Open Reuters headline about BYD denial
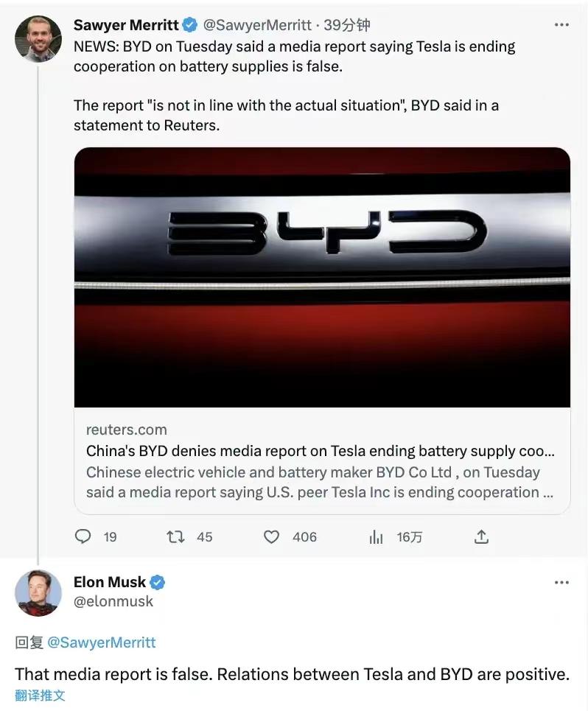 point(321,451)
